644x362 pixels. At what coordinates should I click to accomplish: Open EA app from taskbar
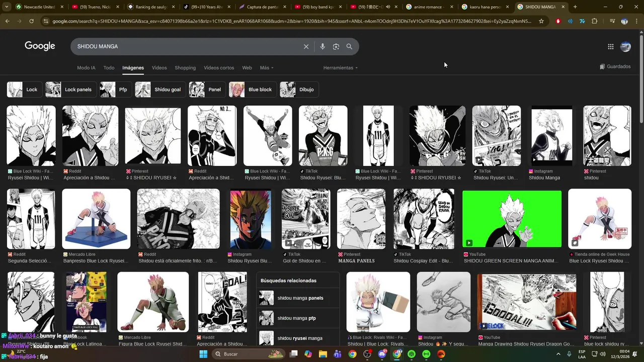441,354
